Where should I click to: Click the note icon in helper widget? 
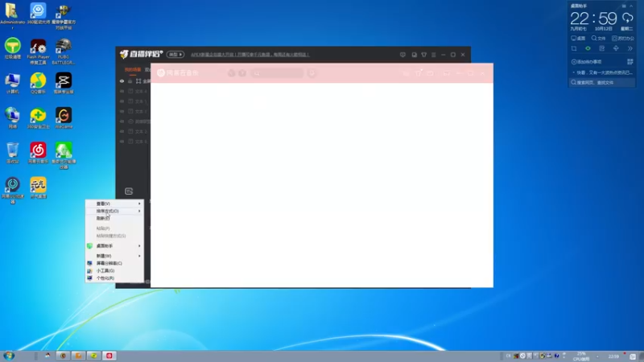pyautogui.click(x=602, y=48)
